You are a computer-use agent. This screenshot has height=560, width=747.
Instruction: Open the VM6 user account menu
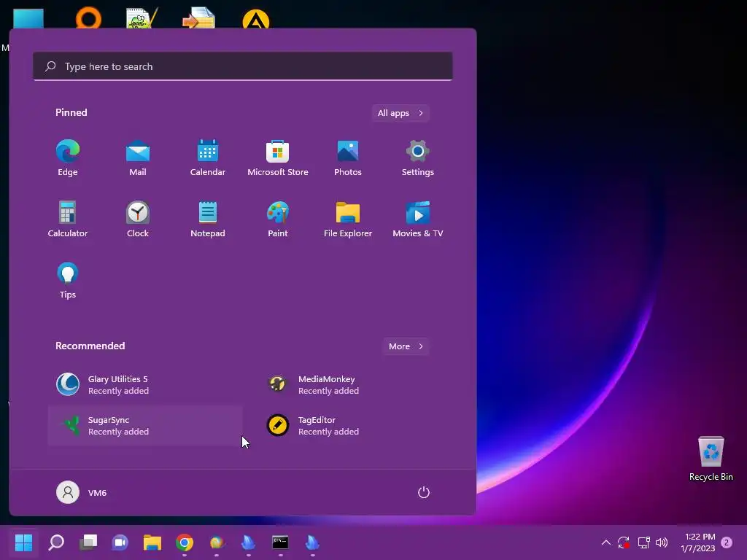[82, 492]
